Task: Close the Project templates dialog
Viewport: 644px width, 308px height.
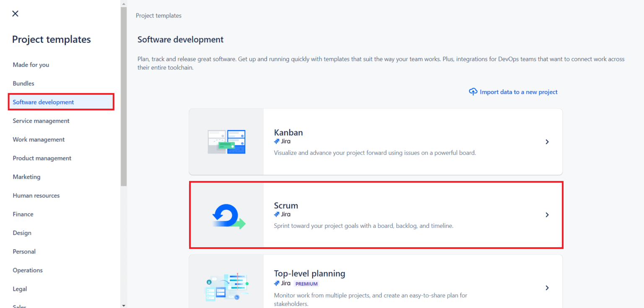Action: (x=16, y=13)
